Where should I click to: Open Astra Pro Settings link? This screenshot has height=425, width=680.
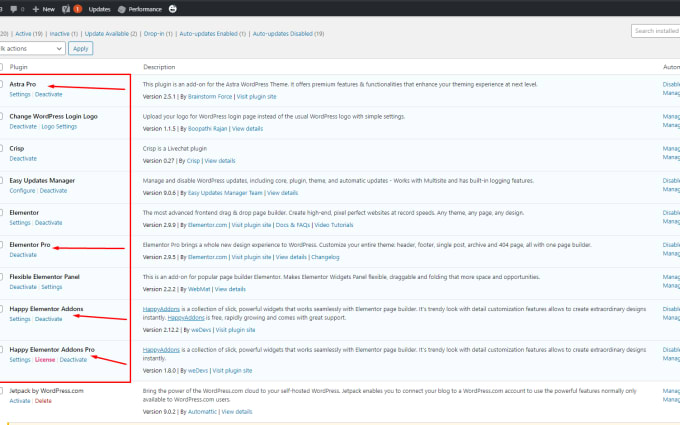20,95
